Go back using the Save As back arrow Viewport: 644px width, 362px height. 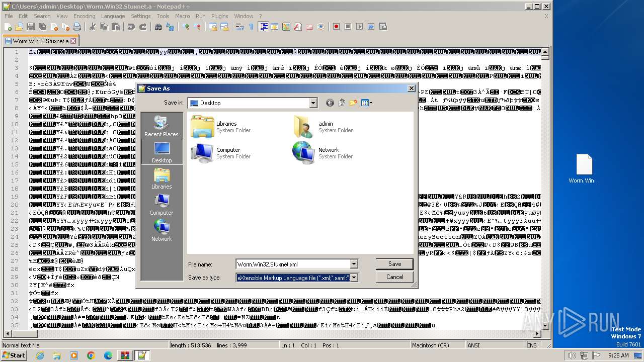point(330,103)
